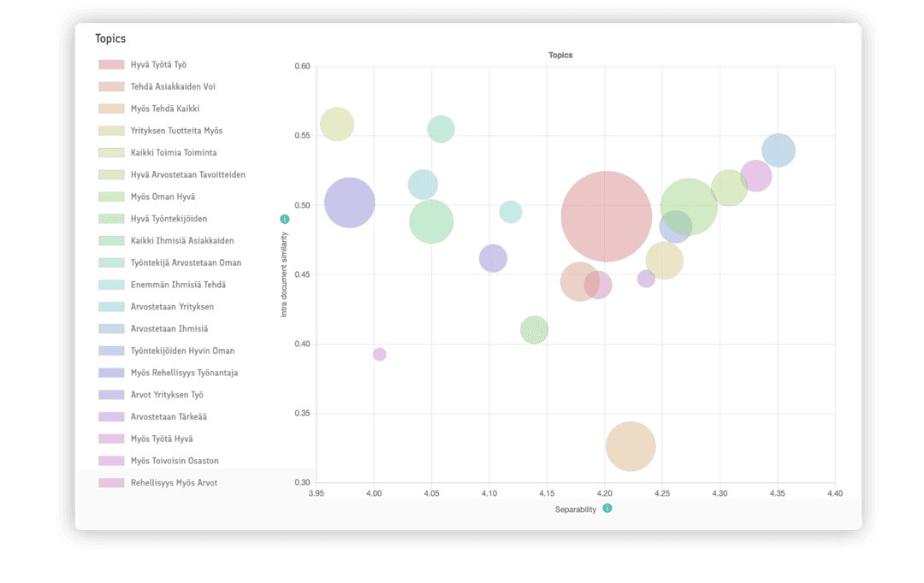This screenshot has width=924, height=583.
Task: Click the blue bubble at far right top
Action: point(778,150)
